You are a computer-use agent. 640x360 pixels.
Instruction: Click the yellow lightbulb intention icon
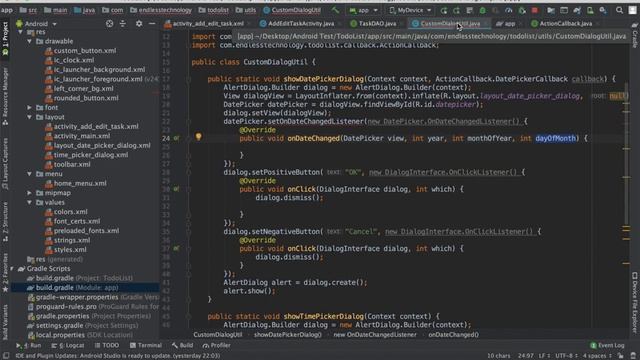pos(198,137)
